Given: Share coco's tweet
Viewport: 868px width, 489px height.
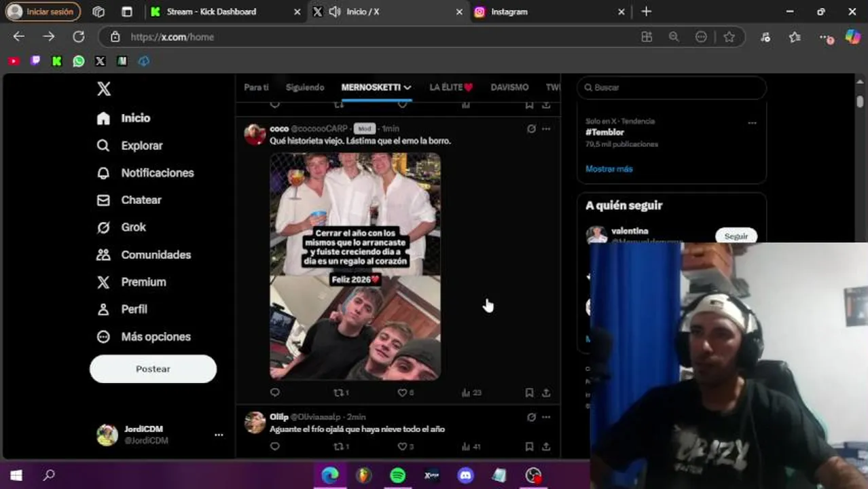Looking at the screenshot, I should (546, 393).
